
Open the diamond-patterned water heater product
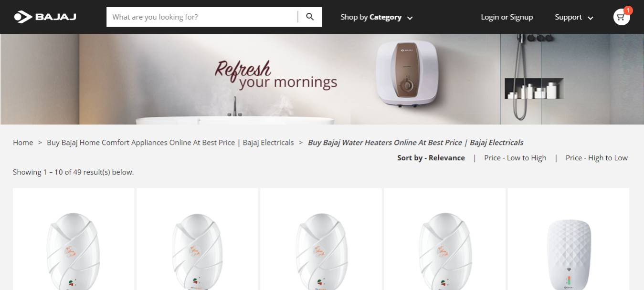(x=568, y=239)
